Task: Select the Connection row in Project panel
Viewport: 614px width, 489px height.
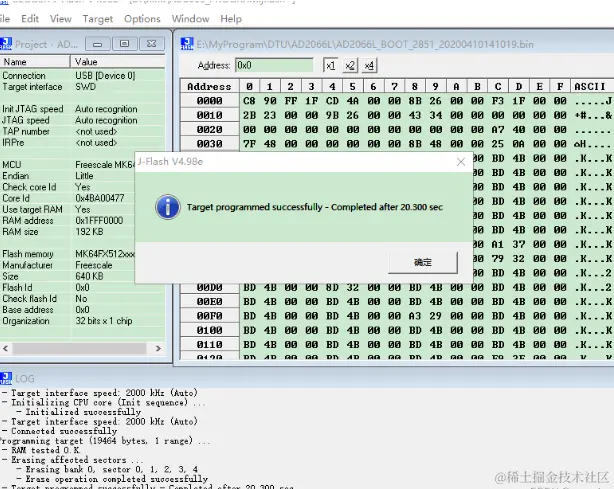Action: pos(82,76)
